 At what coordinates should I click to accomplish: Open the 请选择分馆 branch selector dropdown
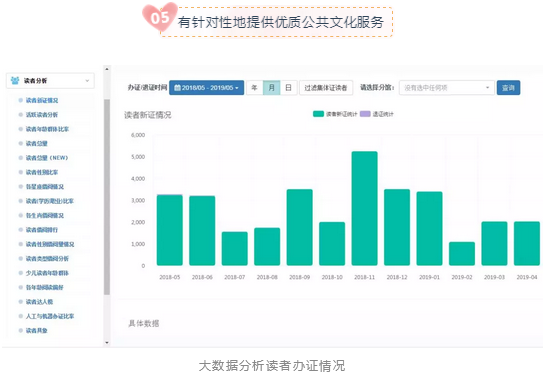point(447,88)
